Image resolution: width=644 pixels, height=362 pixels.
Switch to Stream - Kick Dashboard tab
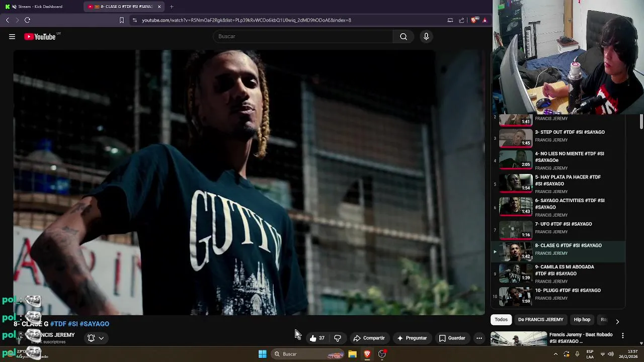(x=40, y=7)
